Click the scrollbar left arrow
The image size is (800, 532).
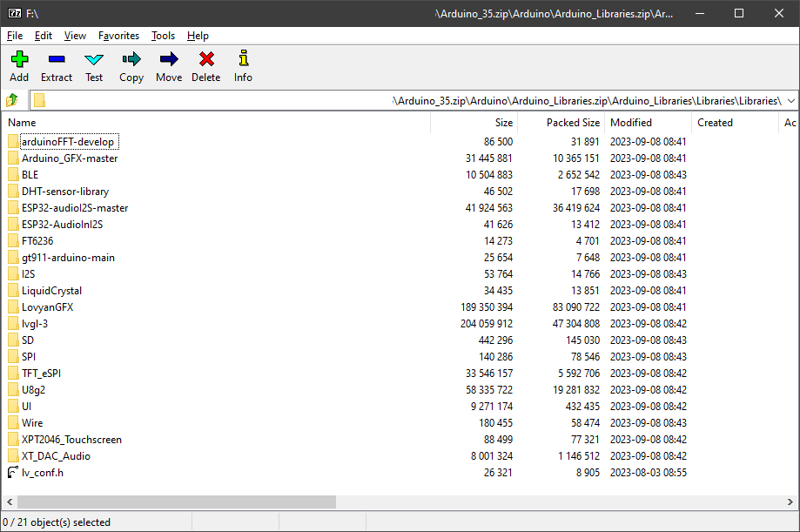[x=10, y=502]
